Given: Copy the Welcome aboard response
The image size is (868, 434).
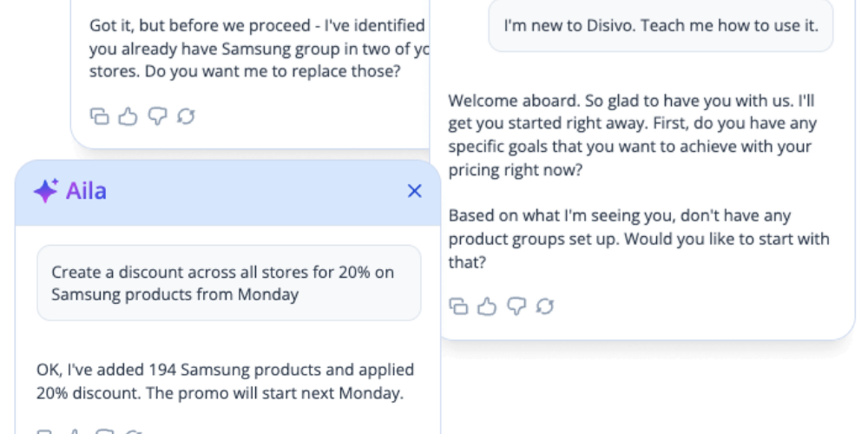Looking at the screenshot, I should 459,306.
